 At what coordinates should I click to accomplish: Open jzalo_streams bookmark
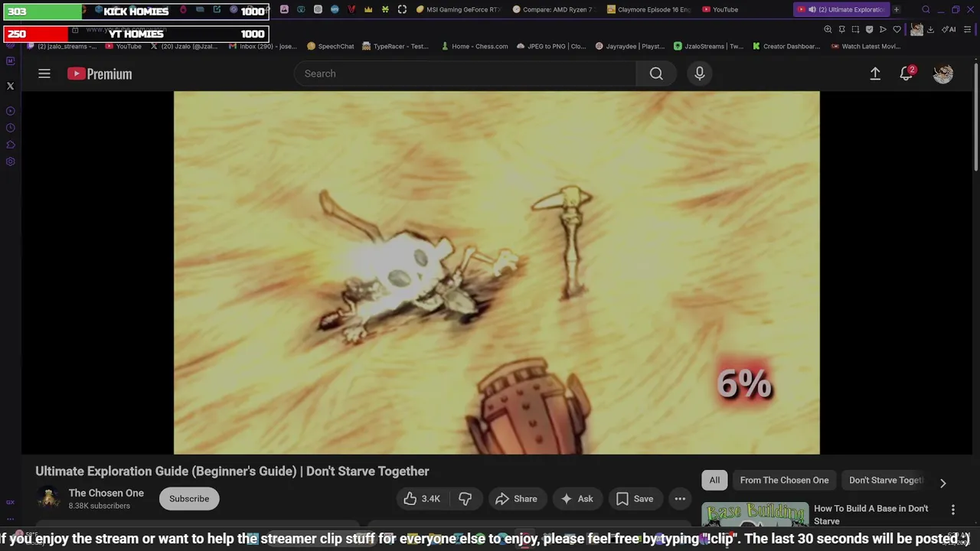coord(63,46)
